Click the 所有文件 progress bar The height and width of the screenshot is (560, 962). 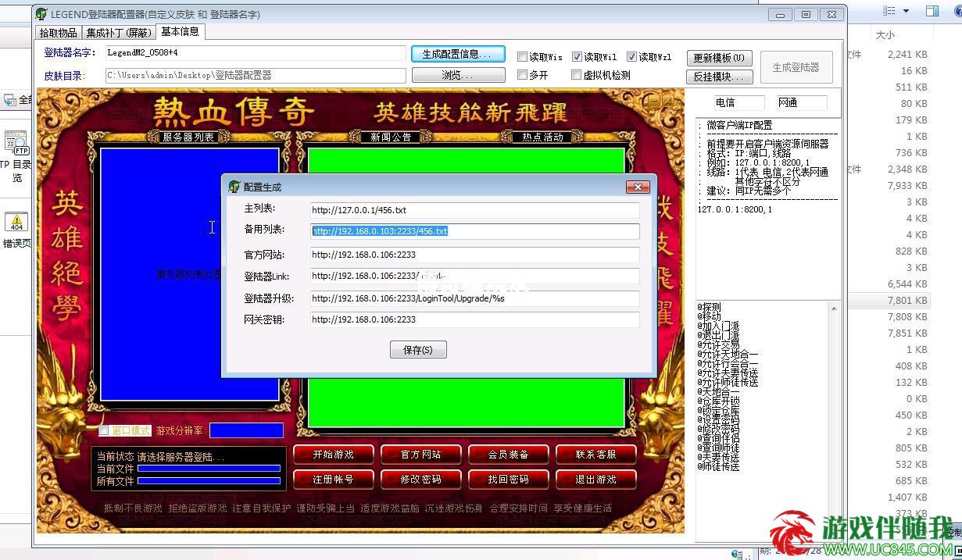(x=209, y=481)
